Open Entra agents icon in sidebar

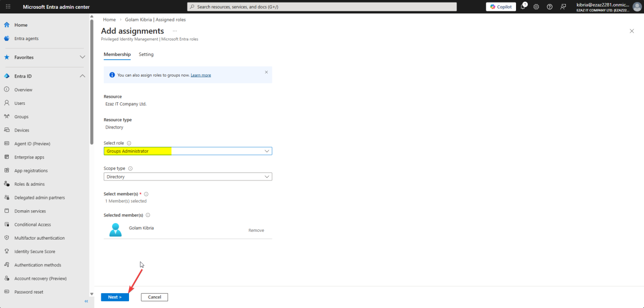[x=7, y=39]
